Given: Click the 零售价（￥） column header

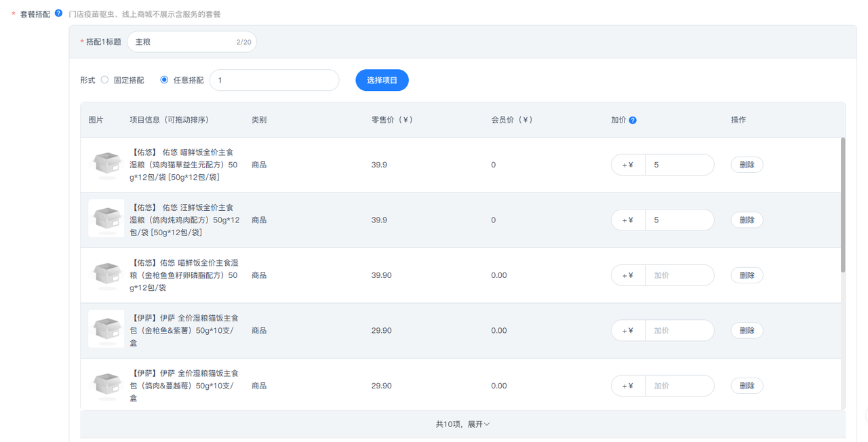Looking at the screenshot, I should (392, 120).
